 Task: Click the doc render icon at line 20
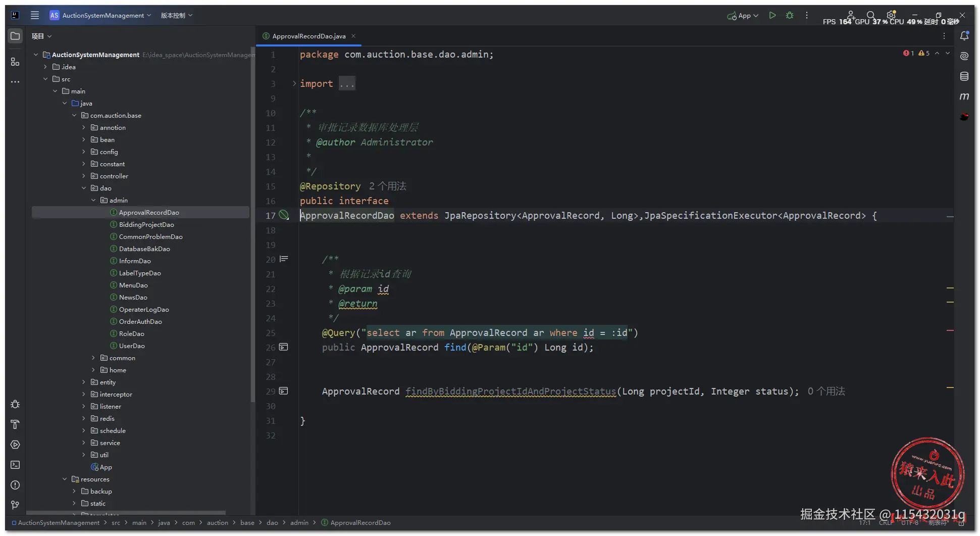[284, 259]
